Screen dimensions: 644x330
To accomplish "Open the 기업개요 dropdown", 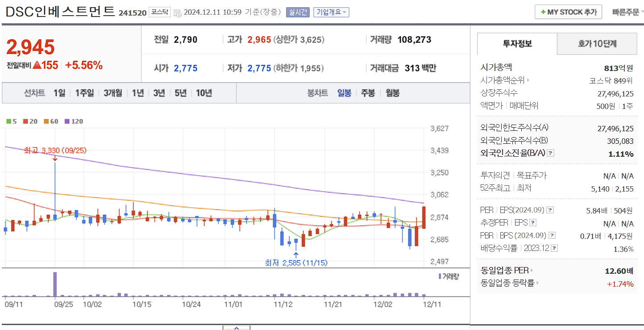I will tap(332, 12).
